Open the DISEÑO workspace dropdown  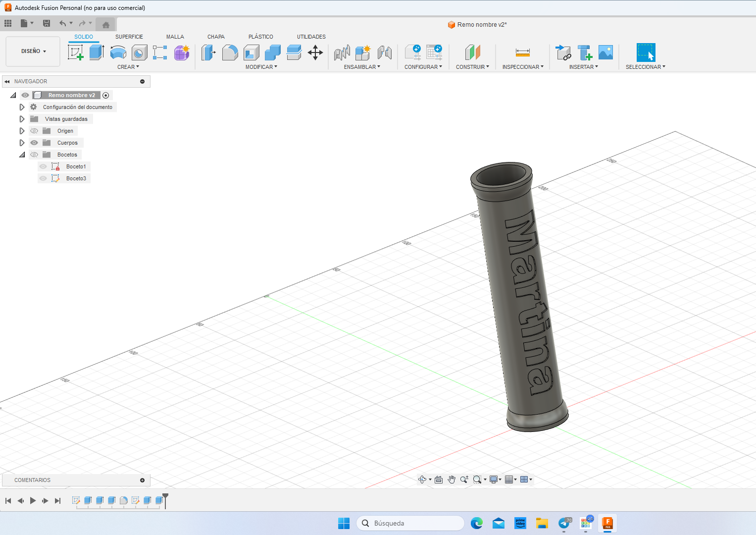33,51
